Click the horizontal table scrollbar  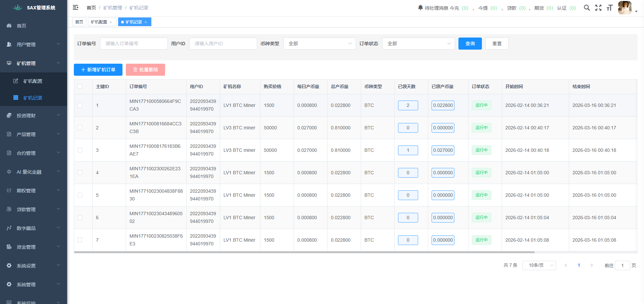tap(304, 252)
